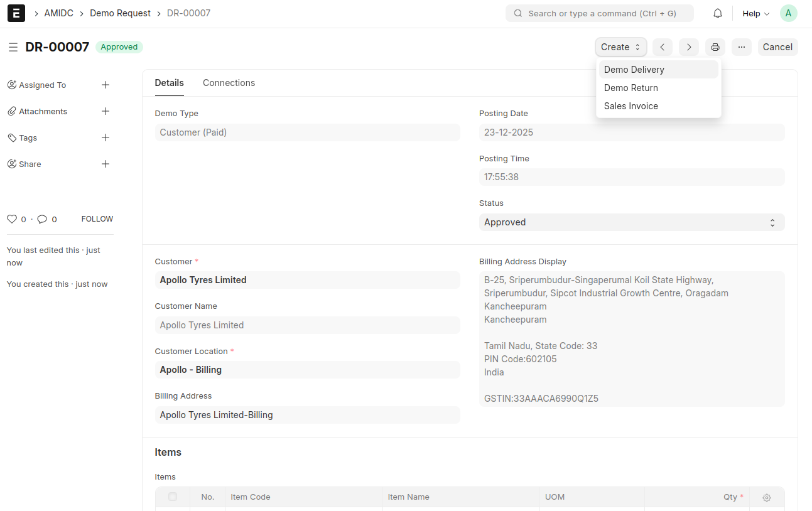Focus the search command bar
The image size is (812, 511).
point(599,13)
